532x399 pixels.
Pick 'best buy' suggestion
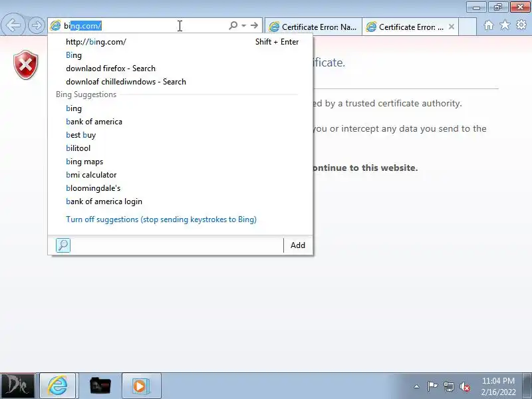(x=180, y=135)
